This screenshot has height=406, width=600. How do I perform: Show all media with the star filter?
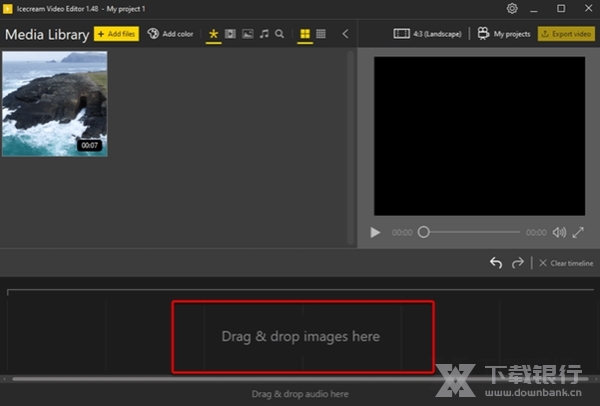(214, 34)
